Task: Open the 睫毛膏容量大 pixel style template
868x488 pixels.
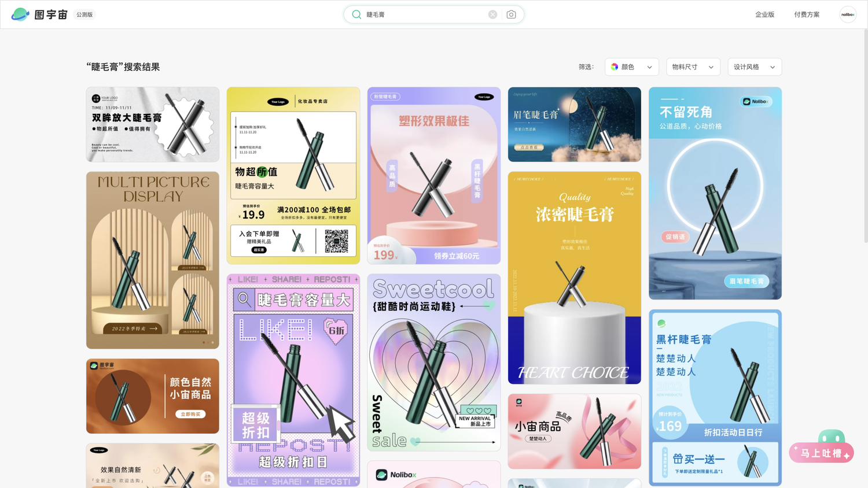Action: [293, 380]
